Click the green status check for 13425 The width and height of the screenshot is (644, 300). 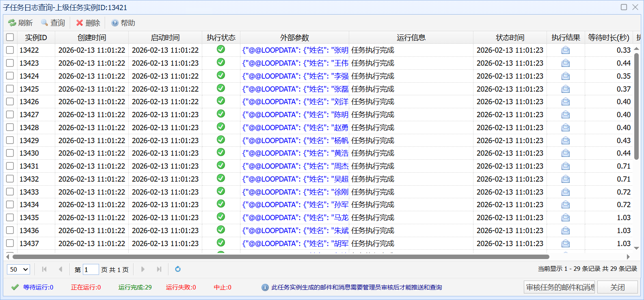(x=221, y=88)
